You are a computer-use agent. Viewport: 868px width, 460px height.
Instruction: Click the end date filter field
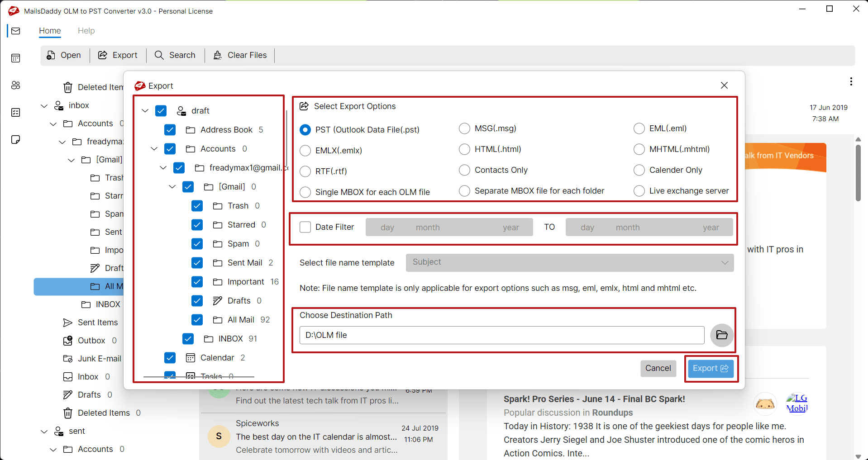click(649, 227)
